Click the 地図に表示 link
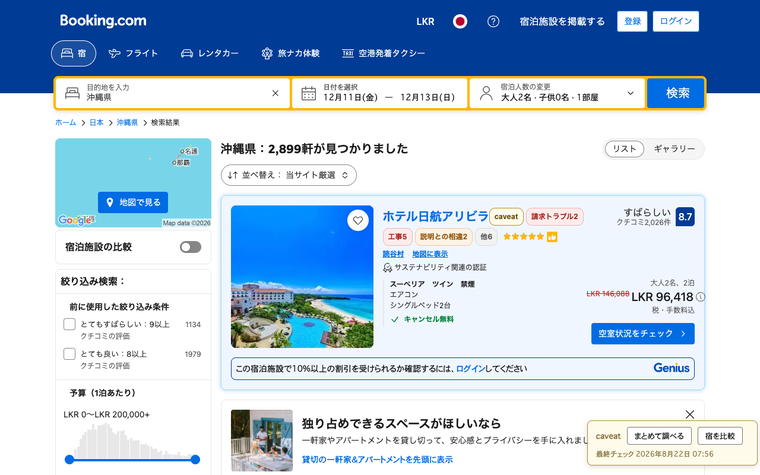The height and width of the screenshot is (475, 760). pos(430,254)
